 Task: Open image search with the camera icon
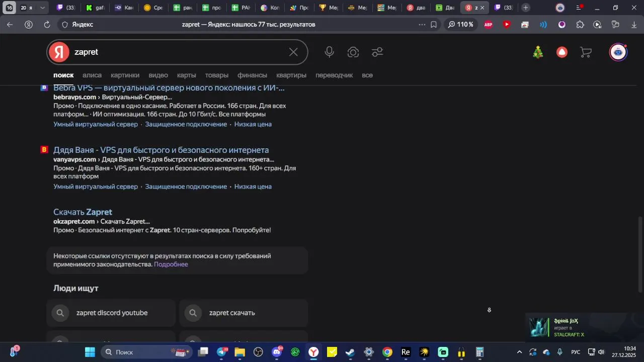(353, 52)
